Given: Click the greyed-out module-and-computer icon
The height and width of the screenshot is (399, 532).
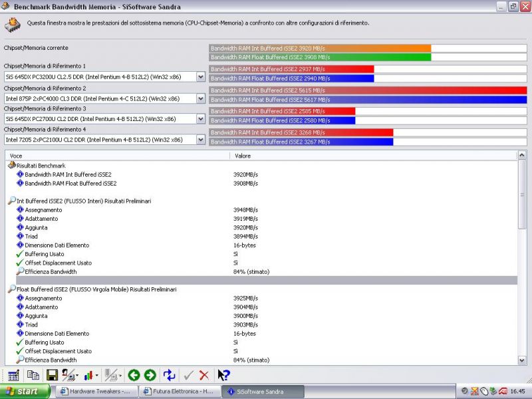Looking at the screenshot, I should pyautogui.click(x=110, y=375).
